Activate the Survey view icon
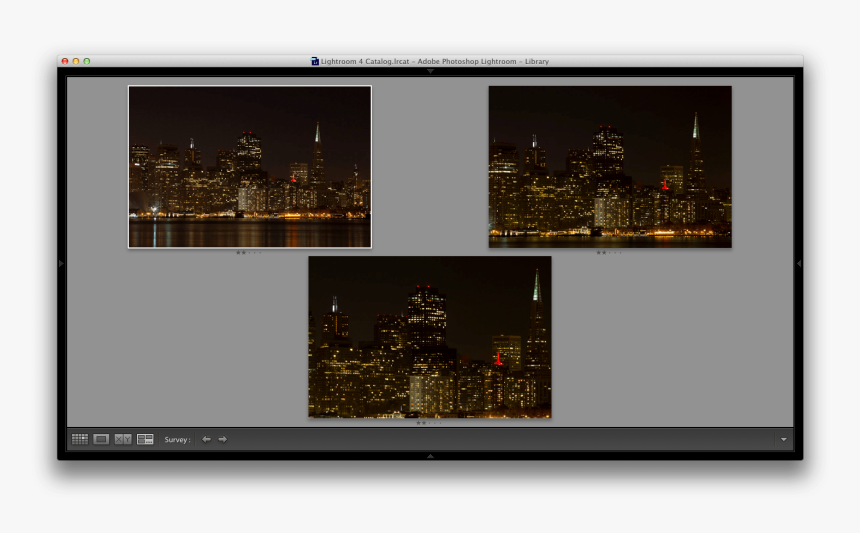This screenshot has height=533, width=860. (x=145, y=439)
